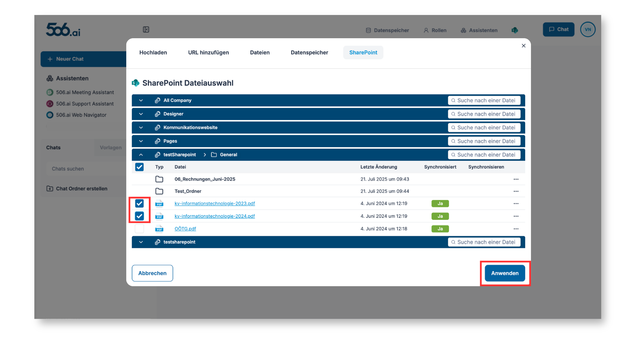Image resolution: width=644 pixels, height=343 pixels.
Task: Search files in Kommunikationswebsite row
Action: [484, 128]
